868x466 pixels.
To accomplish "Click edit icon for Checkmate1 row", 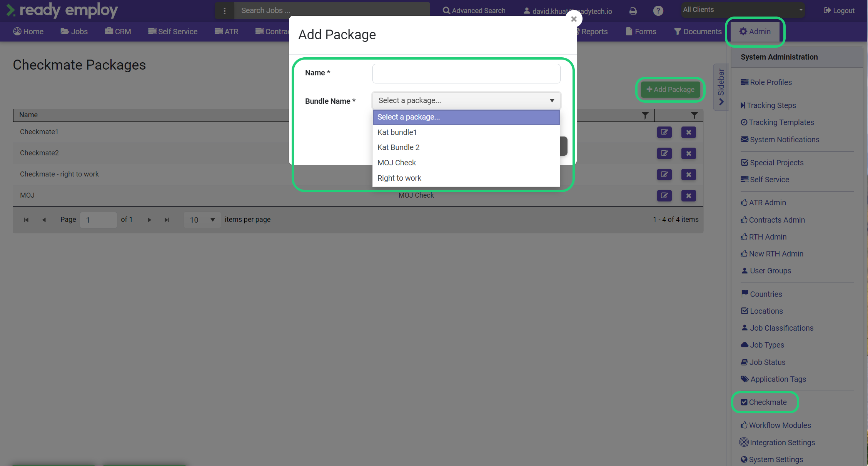I will (664, 132).
